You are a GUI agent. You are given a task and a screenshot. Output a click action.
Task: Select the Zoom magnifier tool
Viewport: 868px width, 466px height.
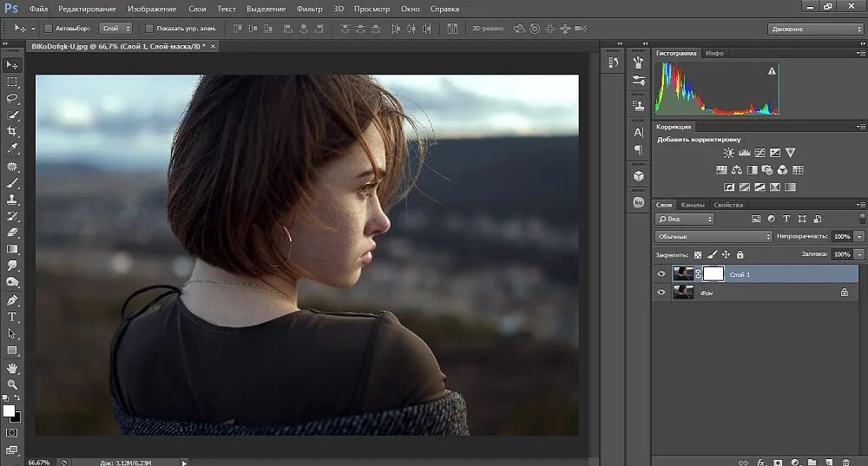pos(12,384)
